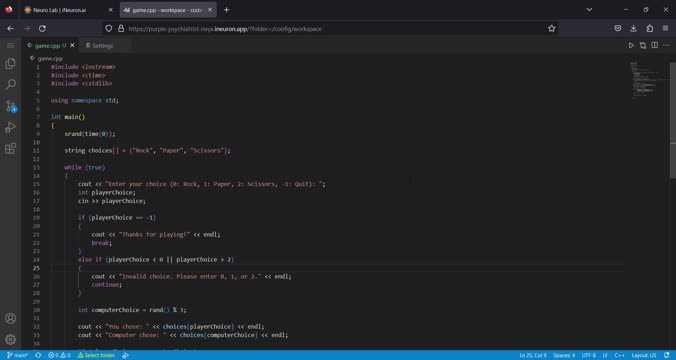
Task: Open the C++ language mode selector
Action: coord(619,355)
